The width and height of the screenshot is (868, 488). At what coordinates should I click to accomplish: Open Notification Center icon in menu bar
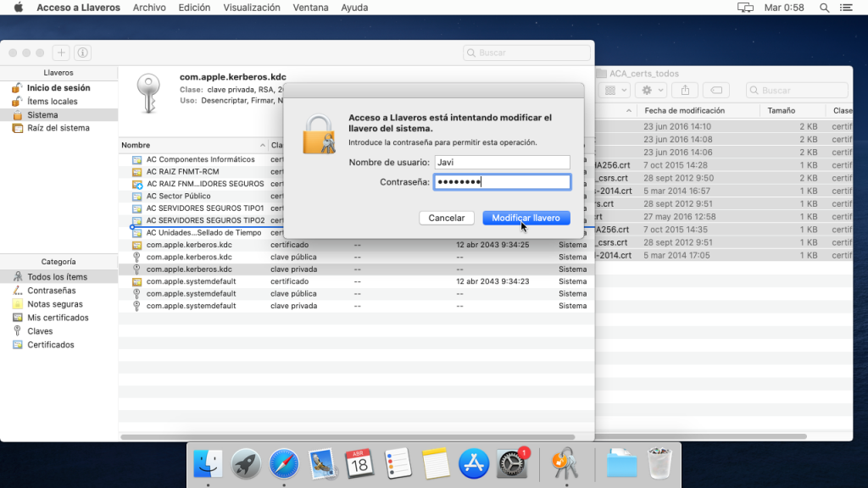846,8
